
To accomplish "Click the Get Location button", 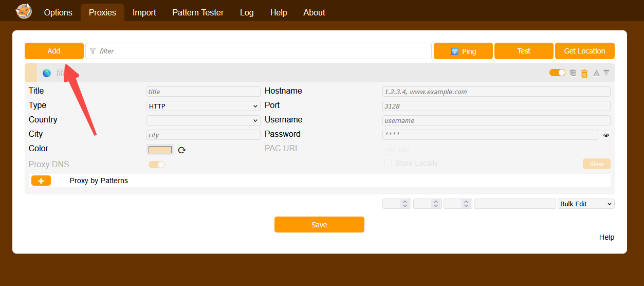I will (x=584, y=51).
